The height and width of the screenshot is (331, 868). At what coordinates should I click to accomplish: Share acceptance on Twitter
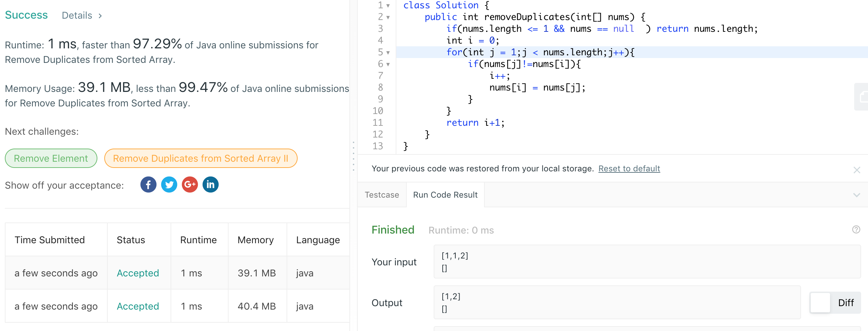point(169,185)
